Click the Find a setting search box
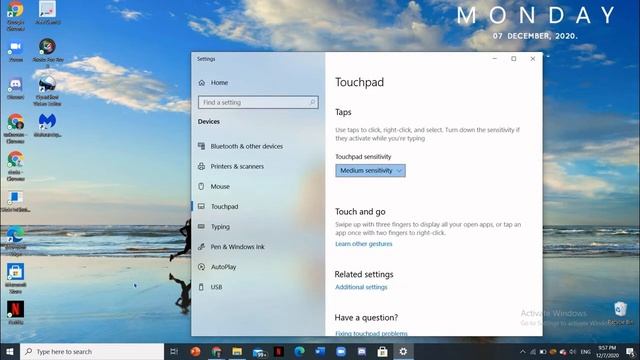The height and width of the screenshot is (360, 640). 258,102
